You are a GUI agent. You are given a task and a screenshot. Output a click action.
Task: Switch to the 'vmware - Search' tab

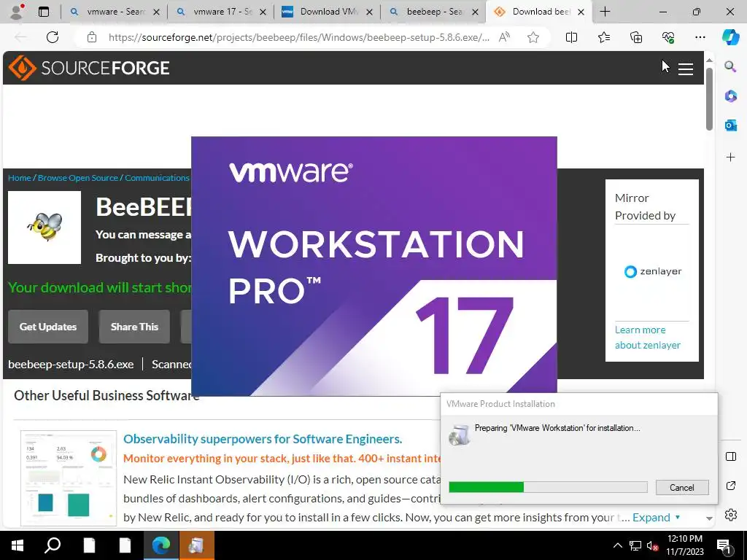(115, 12)
